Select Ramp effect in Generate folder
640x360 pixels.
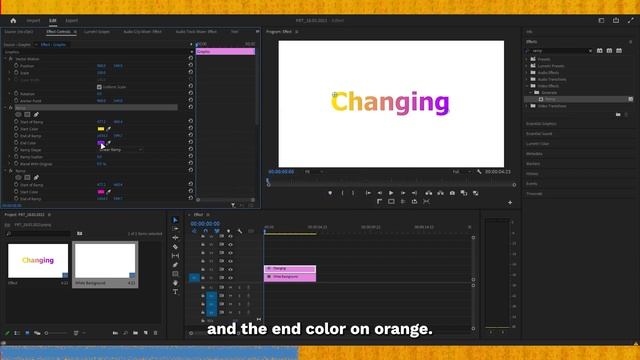click(x=550, y=99)
